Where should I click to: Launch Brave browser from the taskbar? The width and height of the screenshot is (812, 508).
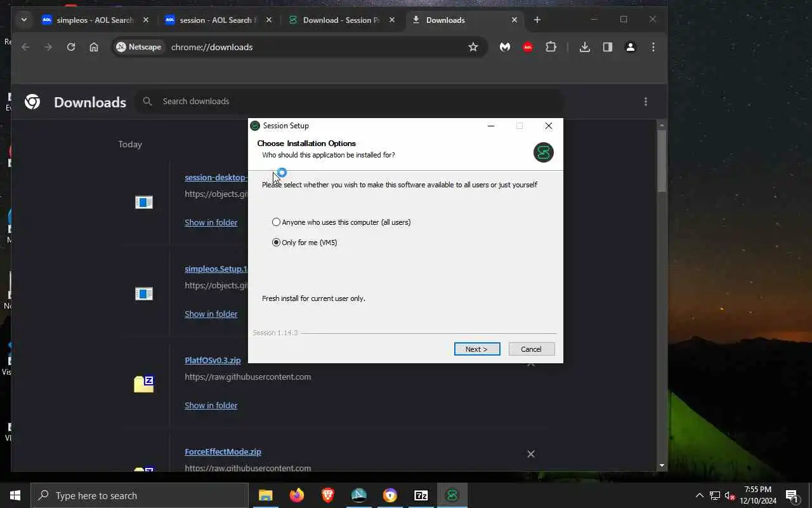pyautogui.click(x=328, y=495)
